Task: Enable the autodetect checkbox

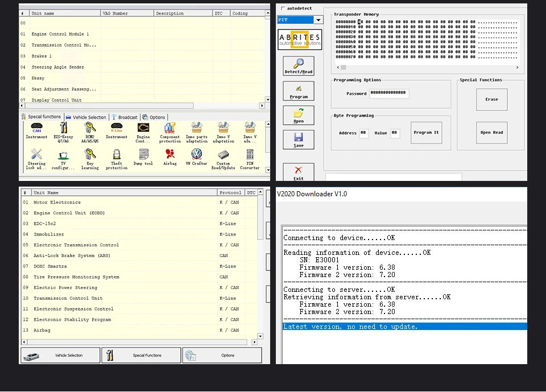Action: pos(283,9)
